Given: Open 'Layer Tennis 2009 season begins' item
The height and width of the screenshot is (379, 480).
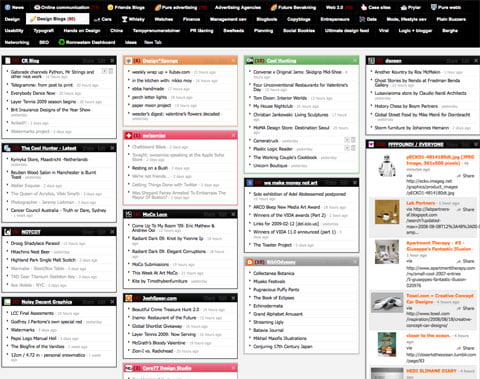Looking at the screenshot, I should coord(43,102).
